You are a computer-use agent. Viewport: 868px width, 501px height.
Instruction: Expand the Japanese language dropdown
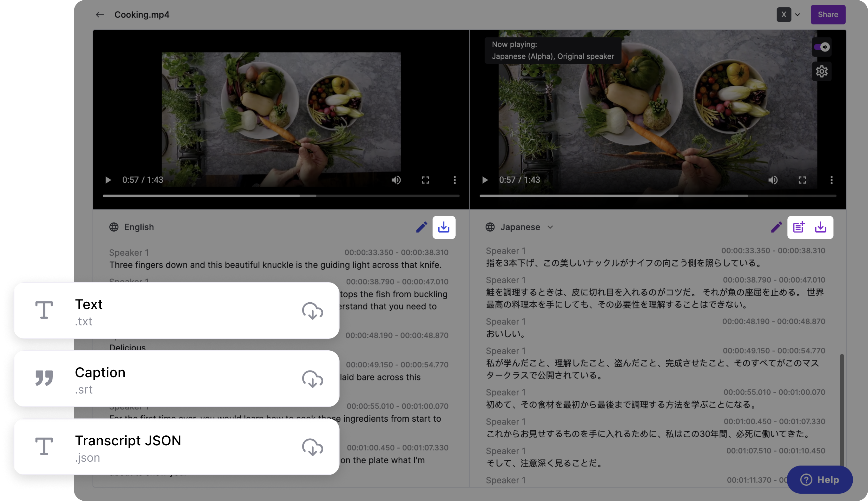pyautogui.click(x=550, y=227)
